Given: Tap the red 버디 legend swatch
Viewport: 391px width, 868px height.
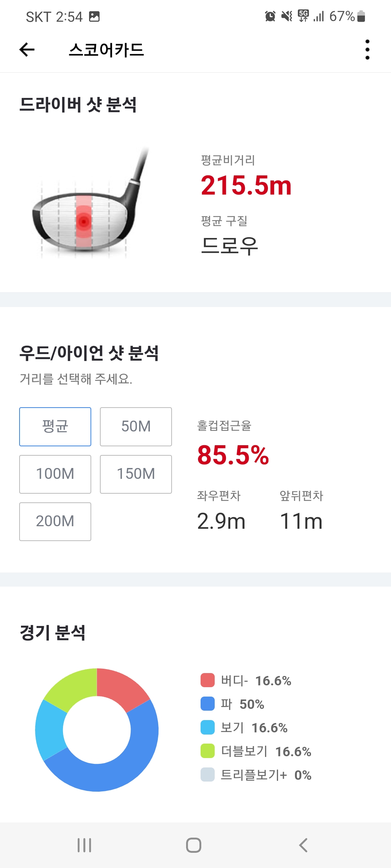Looking at the screenshot, I should tap(207, 680).
